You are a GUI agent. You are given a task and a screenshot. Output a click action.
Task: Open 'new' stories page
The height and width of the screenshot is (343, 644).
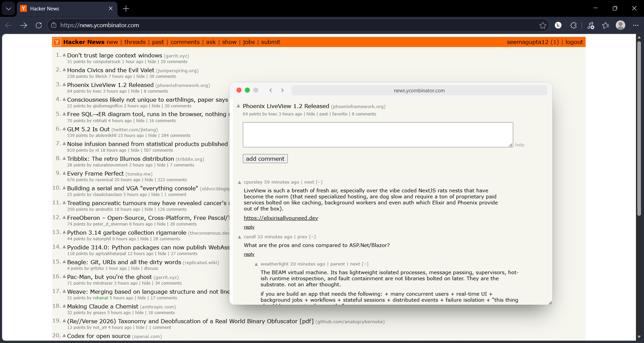(112, 42)
